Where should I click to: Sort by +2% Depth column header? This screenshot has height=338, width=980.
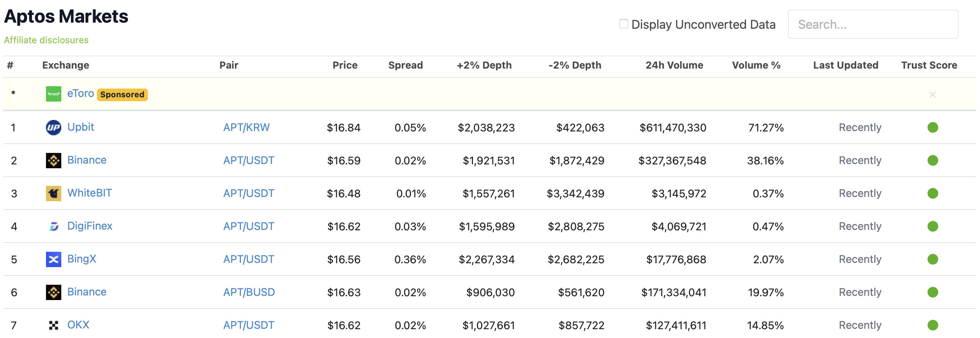(484, 65)
